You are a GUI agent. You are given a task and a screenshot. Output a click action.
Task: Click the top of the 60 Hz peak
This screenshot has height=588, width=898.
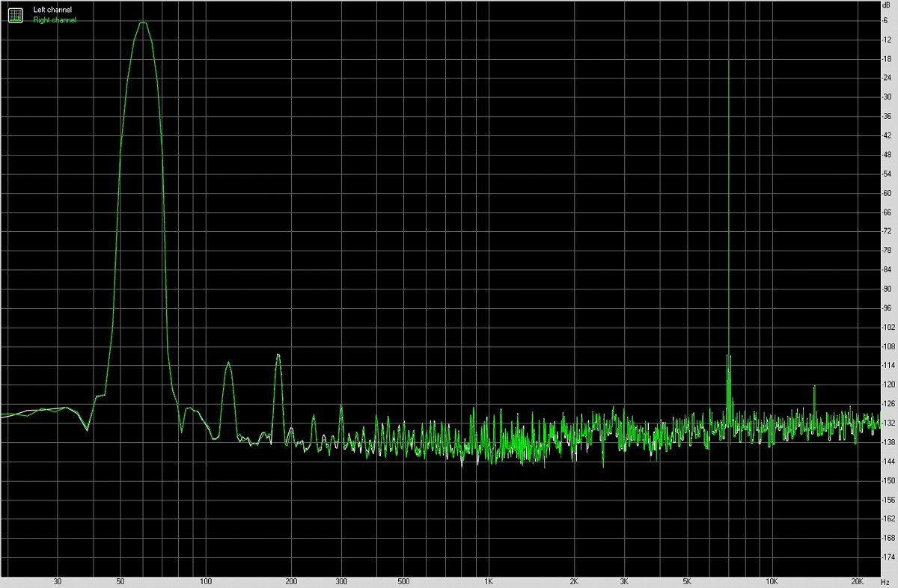[x=142, y=23]
